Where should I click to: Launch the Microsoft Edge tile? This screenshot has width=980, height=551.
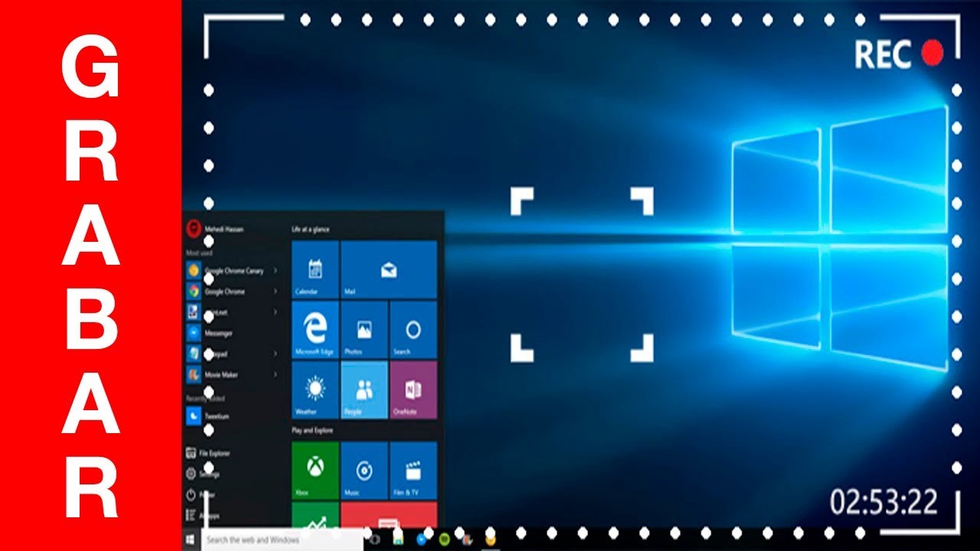pos(315,329)
